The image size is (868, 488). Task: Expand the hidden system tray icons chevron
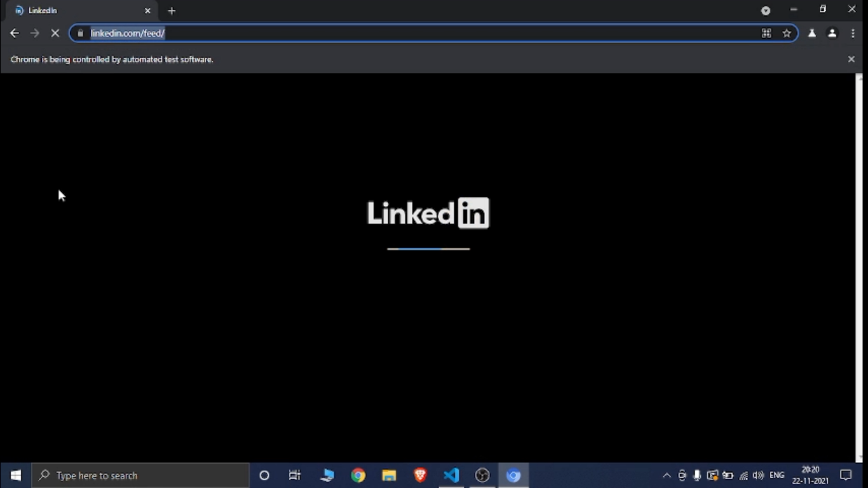[667, 475]
